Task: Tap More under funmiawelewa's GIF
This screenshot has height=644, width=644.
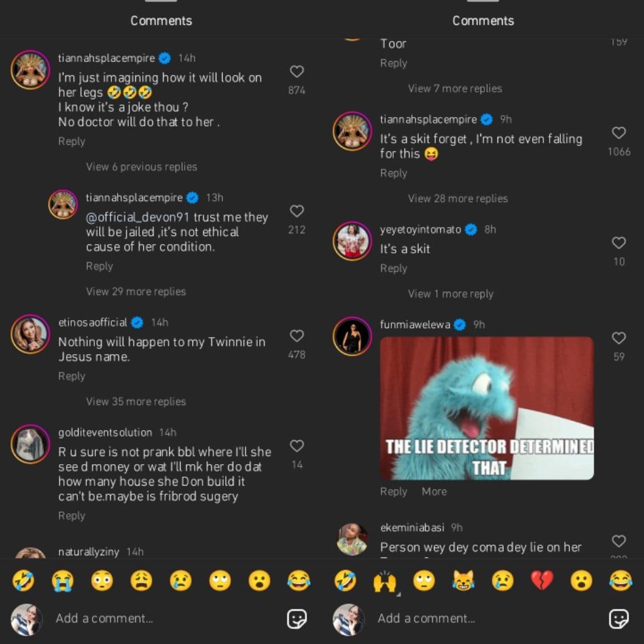Action: point(434,492)
